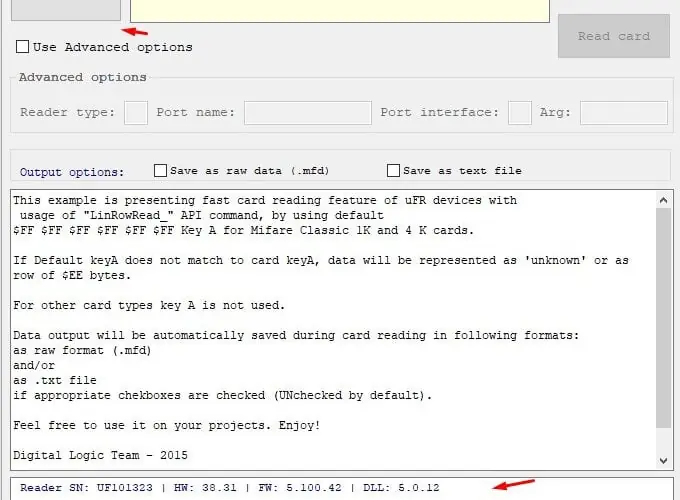Click the scroll down arrow of text area
The image size is (680, 500).
[x=663, y=461]
